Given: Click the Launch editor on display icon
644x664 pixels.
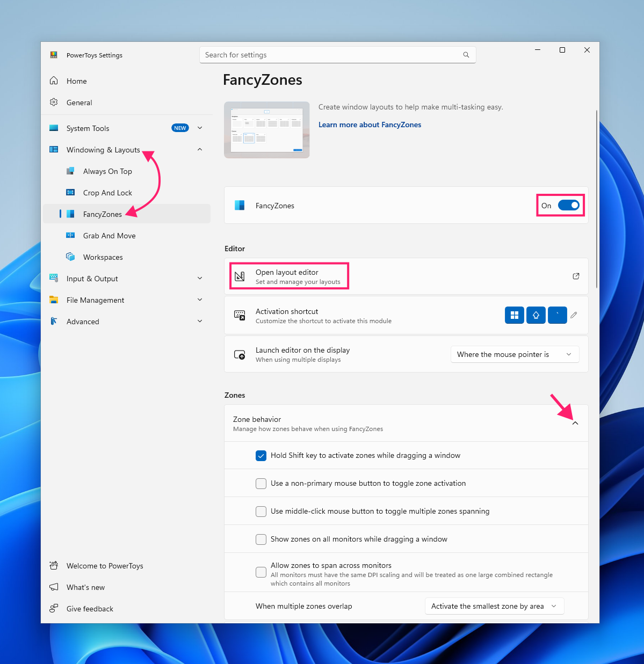Looking at the screenshot, I should (240, 354).
